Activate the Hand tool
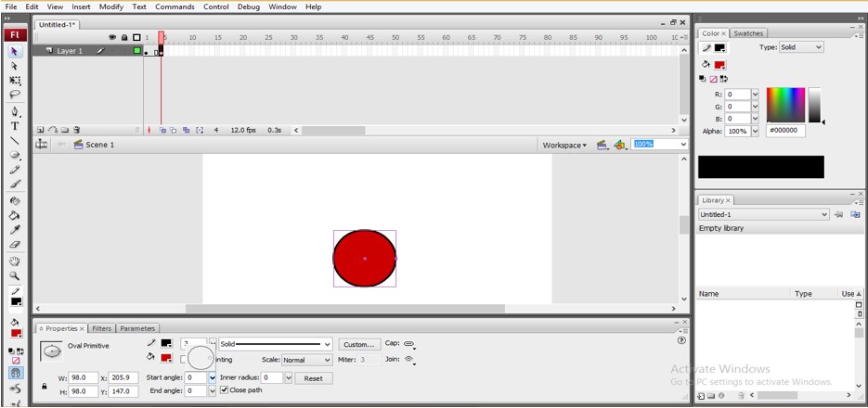This screenshot has width=868, height=408. click(x=15, y=261)
